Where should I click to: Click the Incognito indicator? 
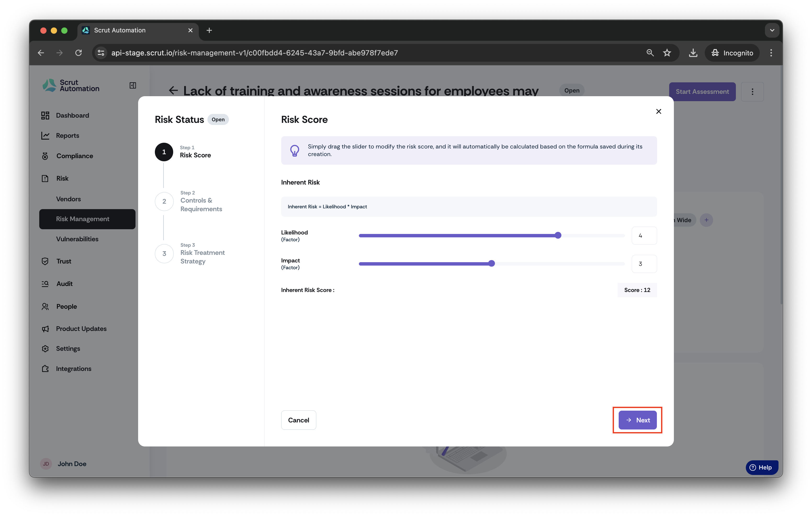(x=732, y=53)
